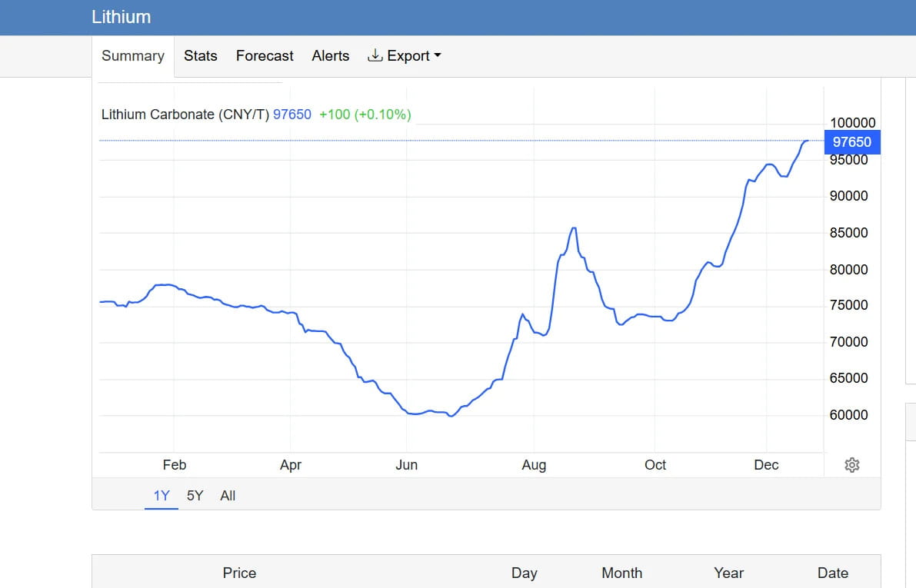
Task: Expand the Export dropdown caret
Action: 438,55
